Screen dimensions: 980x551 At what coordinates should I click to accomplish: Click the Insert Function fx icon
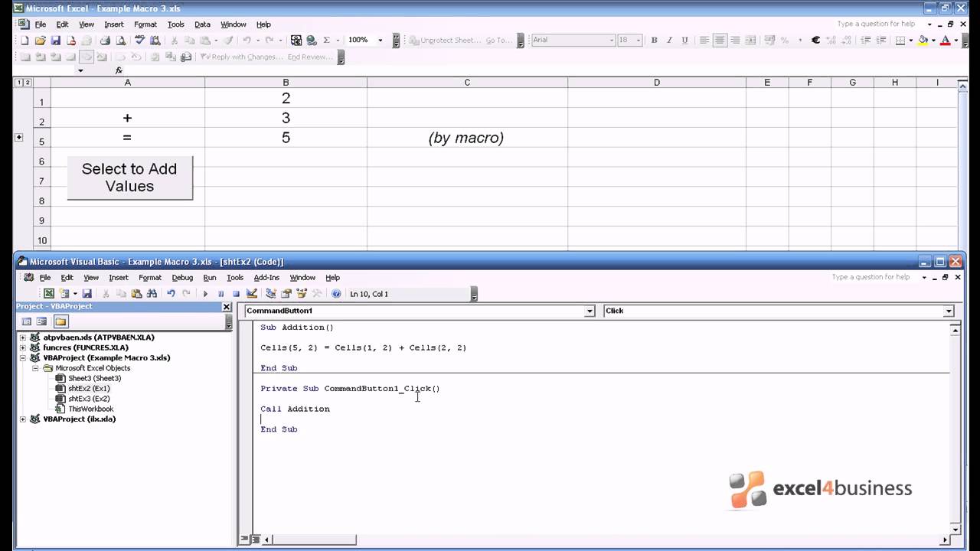(119, 70)
